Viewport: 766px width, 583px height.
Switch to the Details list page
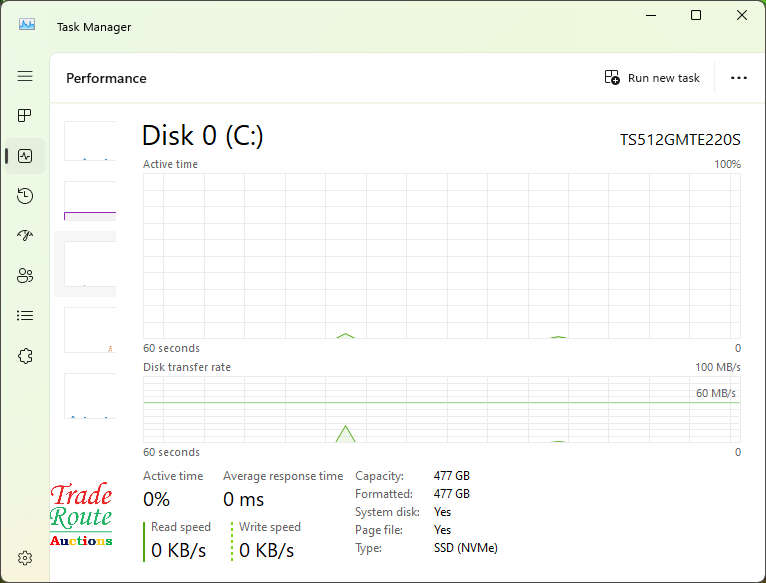click(25, 316)
